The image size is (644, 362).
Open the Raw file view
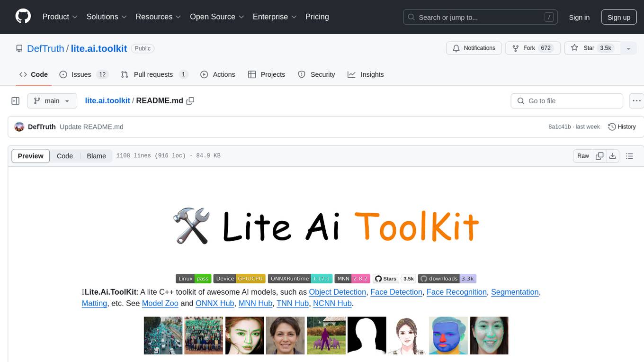coord(583,156)
